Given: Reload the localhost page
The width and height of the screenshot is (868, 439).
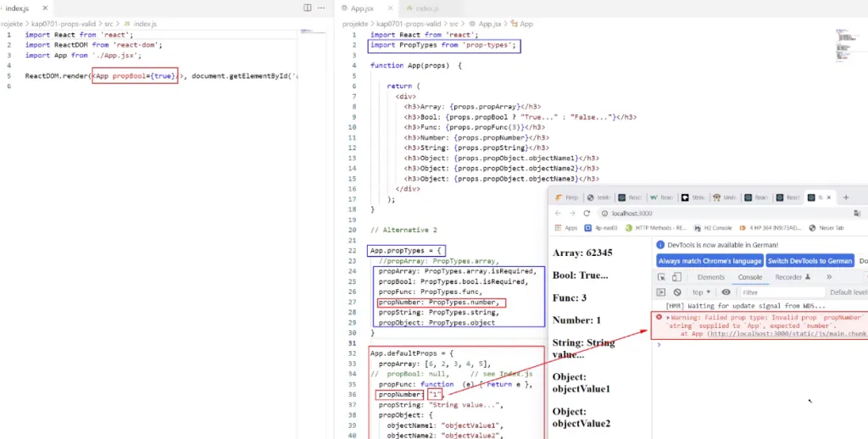Looking at the screenshot, I should [587, 213].
